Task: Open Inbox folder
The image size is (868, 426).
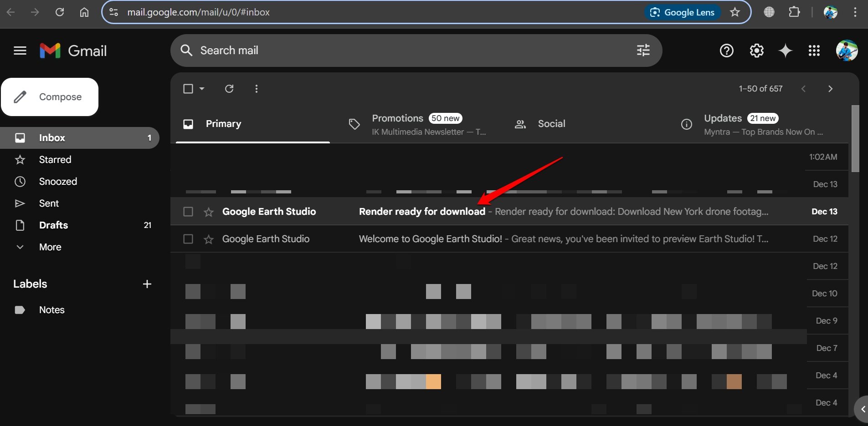Action: click(x=80, y=138)
